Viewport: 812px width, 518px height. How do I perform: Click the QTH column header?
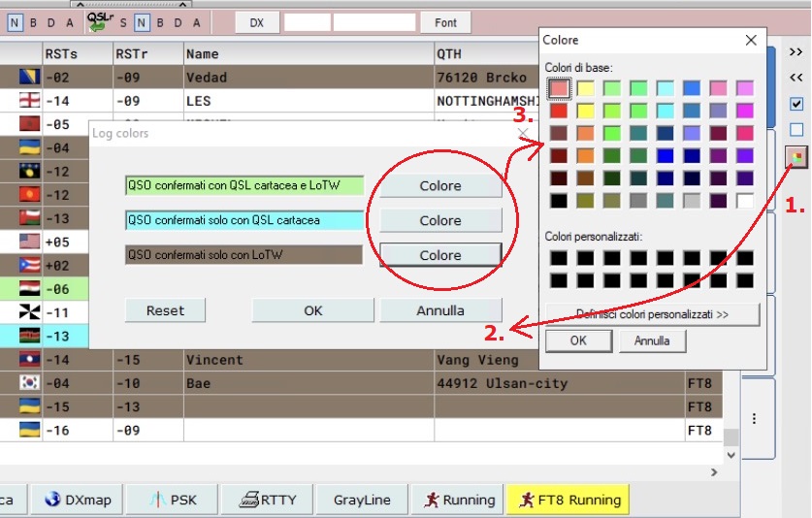pyautogui.click(x=486, y=54)
